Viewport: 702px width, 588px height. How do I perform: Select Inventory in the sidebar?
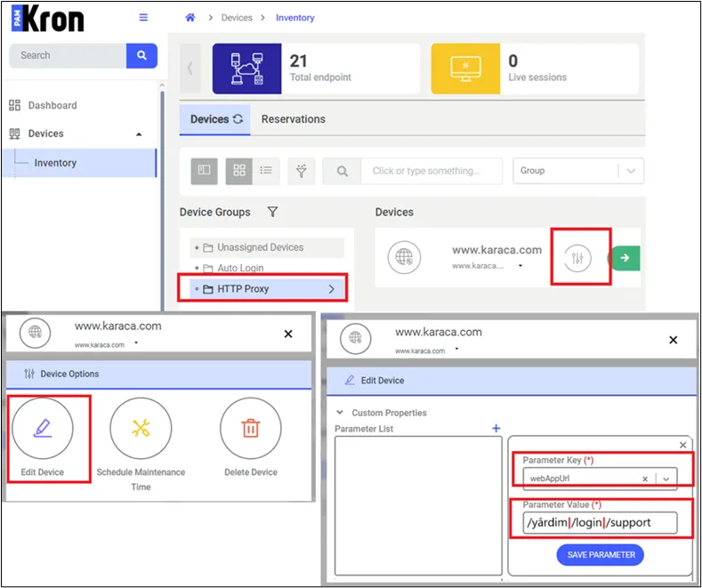click(x=80, y=163)
